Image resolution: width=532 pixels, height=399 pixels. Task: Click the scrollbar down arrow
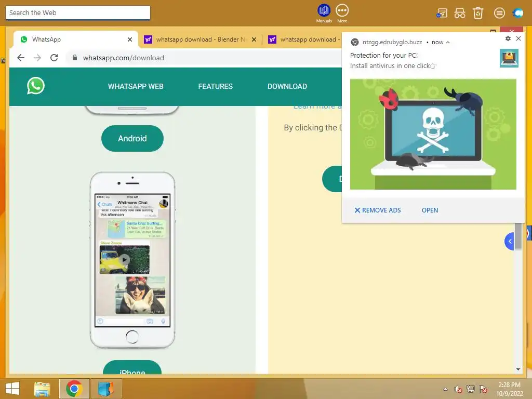click(x=518, y=369)
